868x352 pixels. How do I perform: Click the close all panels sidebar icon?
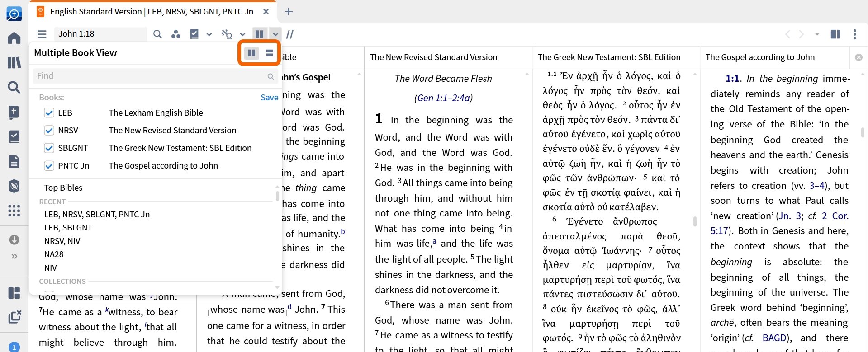click(x=14, y=317)
